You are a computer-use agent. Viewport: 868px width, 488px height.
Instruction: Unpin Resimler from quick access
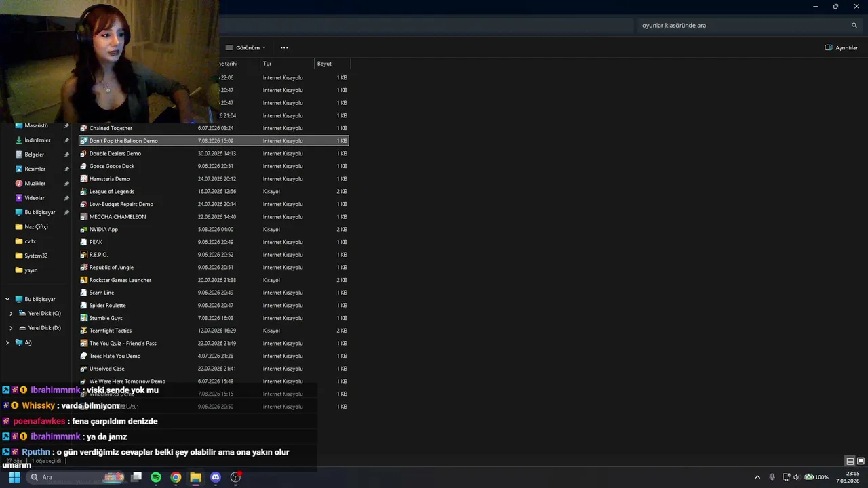pos(66,169)
